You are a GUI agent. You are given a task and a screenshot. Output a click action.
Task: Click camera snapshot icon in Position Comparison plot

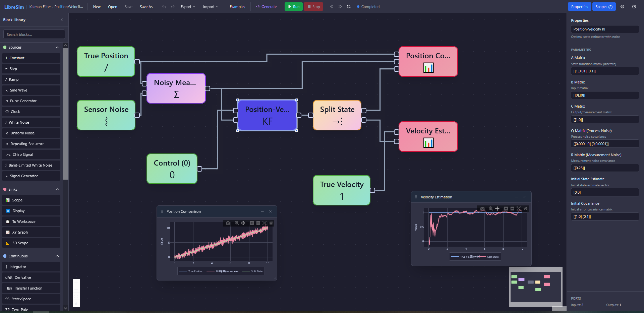click(228, 223)
